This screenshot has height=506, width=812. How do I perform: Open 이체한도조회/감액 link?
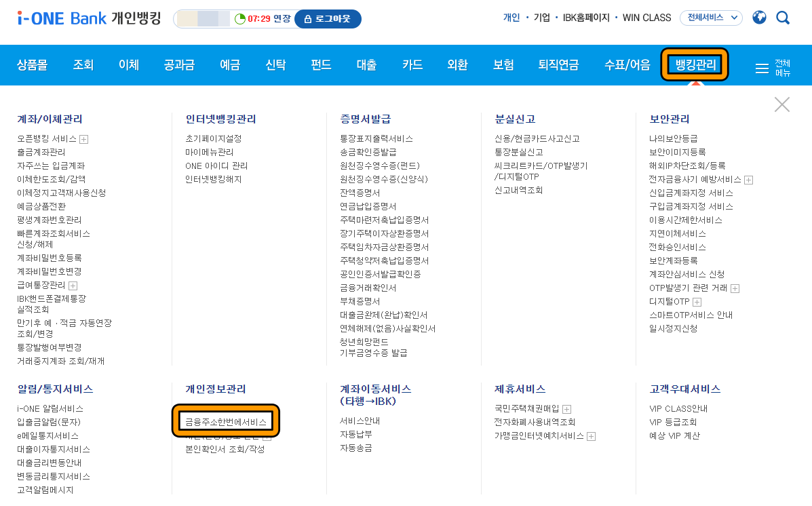[52, 179]
